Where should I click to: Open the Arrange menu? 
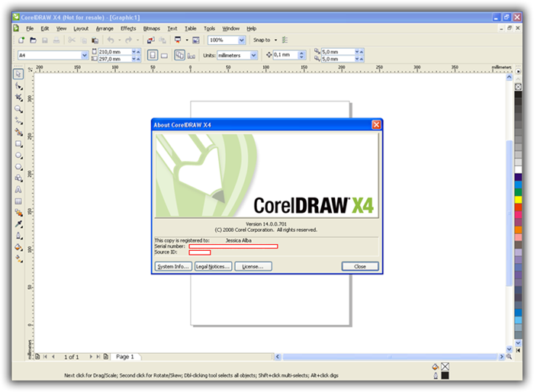click(105, 29)
